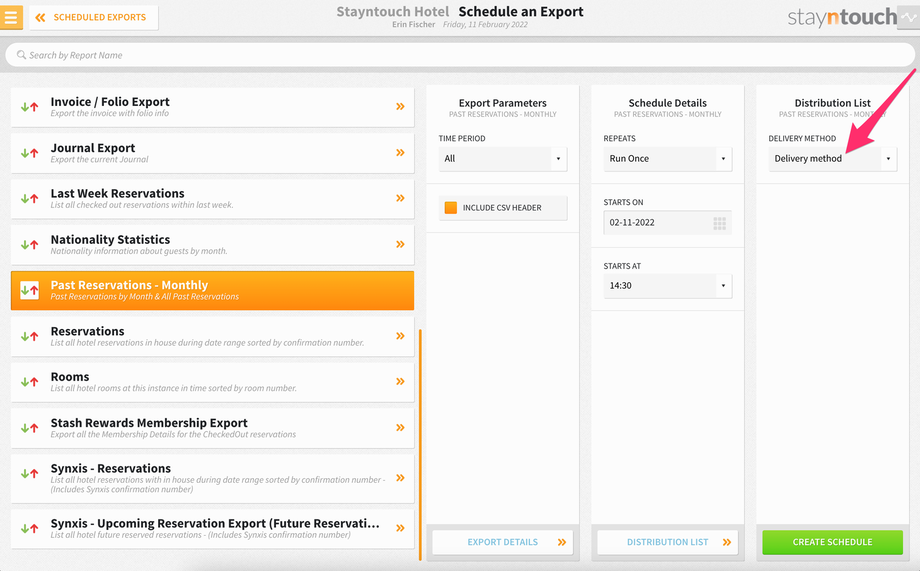Viewport: 920px width, 571px height.
Task: Select Journal Export report
Action: 212,153
